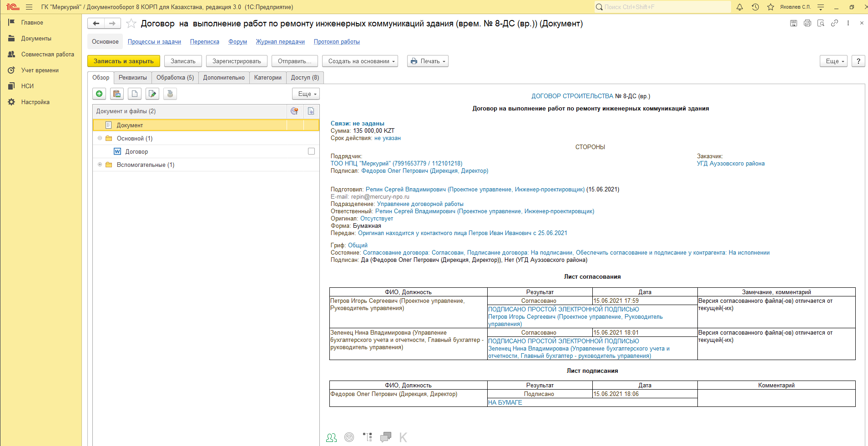This screenshot has width=868, height=446.
Task: Open the discussion speech bubbles icon
Action: (x=385, y=437)
